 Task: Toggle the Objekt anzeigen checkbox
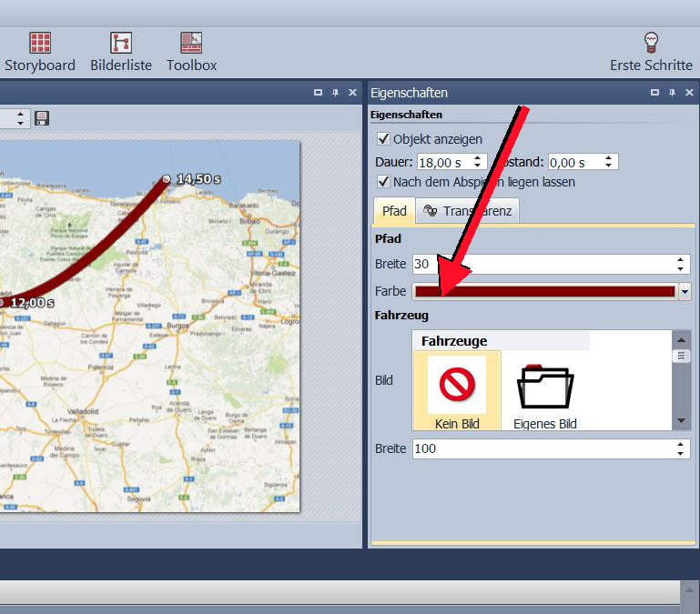coord(383,139)
